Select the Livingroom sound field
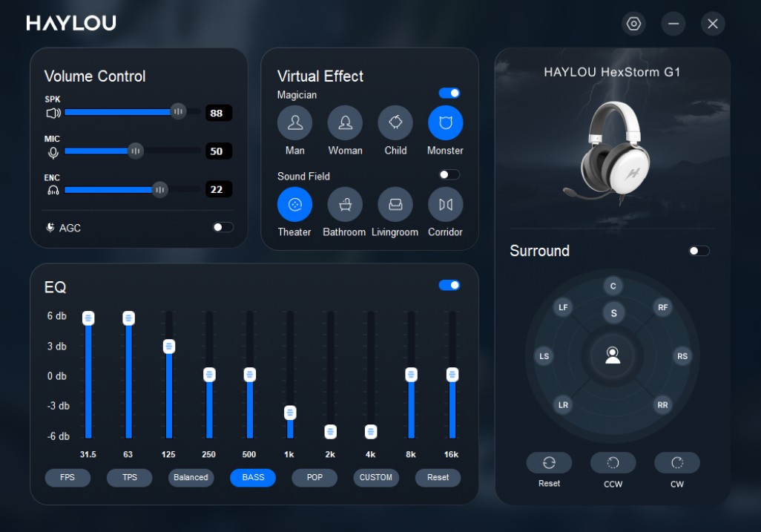The width and height of the screenshot is (761, 532). [395, 204]
